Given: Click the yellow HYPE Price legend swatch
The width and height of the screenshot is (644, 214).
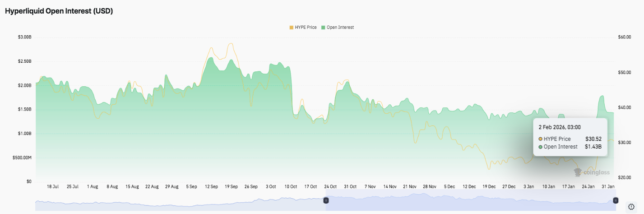Looking at the screenshot, I should pos(292,28).
